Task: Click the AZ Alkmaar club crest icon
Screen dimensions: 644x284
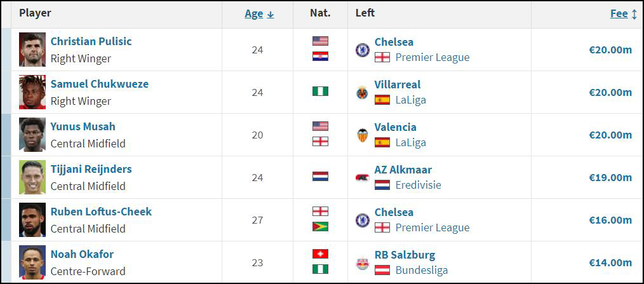Action: pos(362,177)
